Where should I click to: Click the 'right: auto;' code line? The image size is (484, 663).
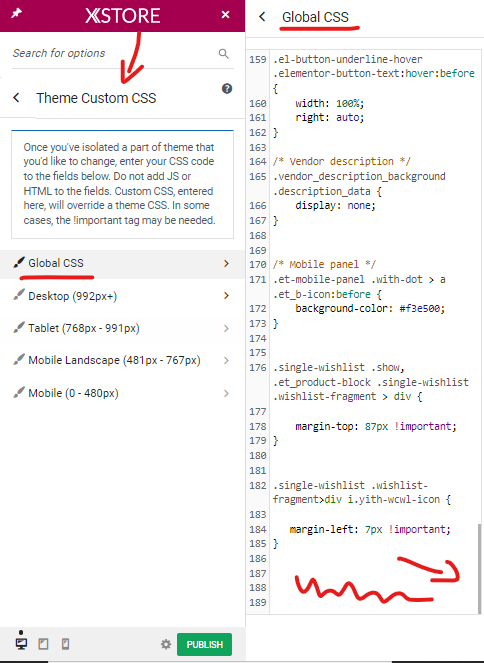pos(330,118)
